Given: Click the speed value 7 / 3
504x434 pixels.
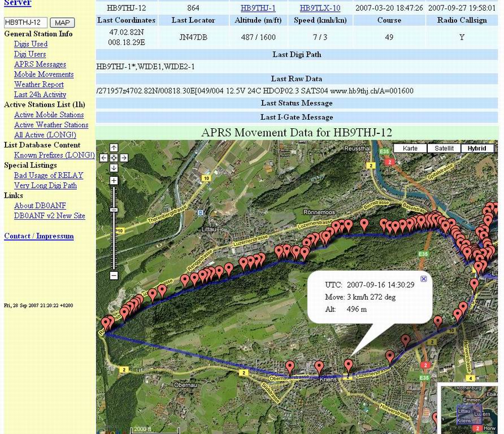Looking at the screenshot, I should [x=320, y=37].
